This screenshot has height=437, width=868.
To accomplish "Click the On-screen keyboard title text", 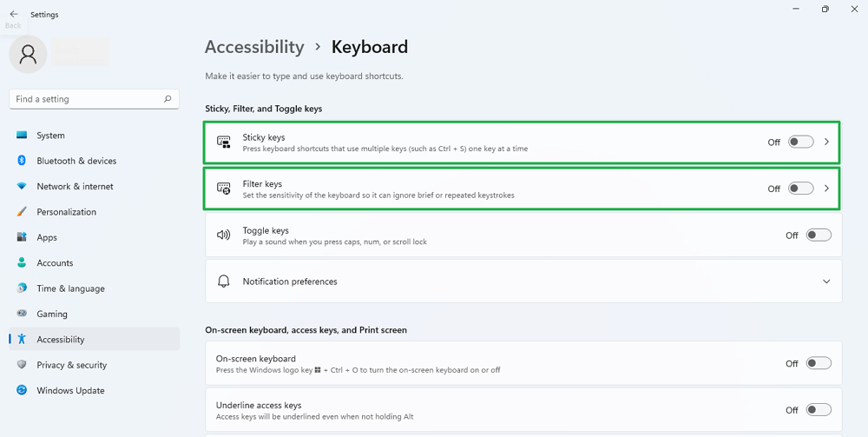I will [x=256, y=358].
